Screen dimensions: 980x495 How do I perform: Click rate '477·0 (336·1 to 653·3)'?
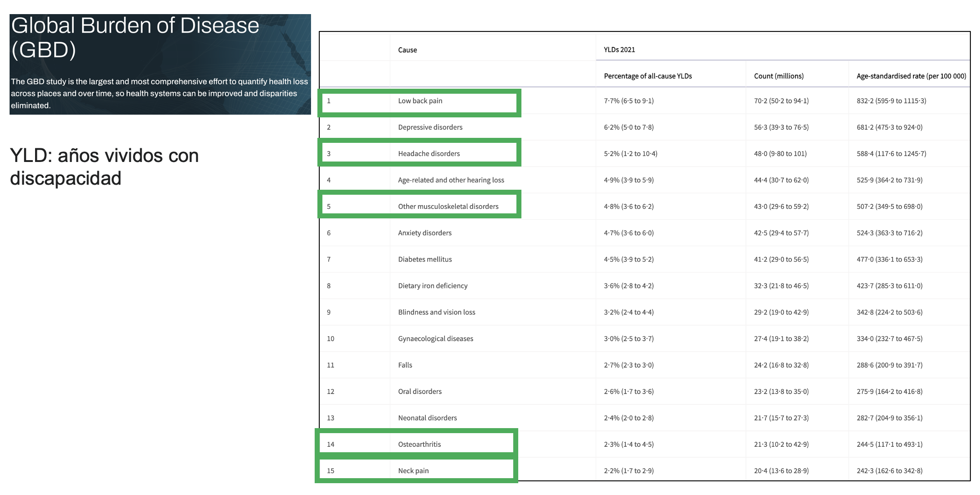[889, 259]
